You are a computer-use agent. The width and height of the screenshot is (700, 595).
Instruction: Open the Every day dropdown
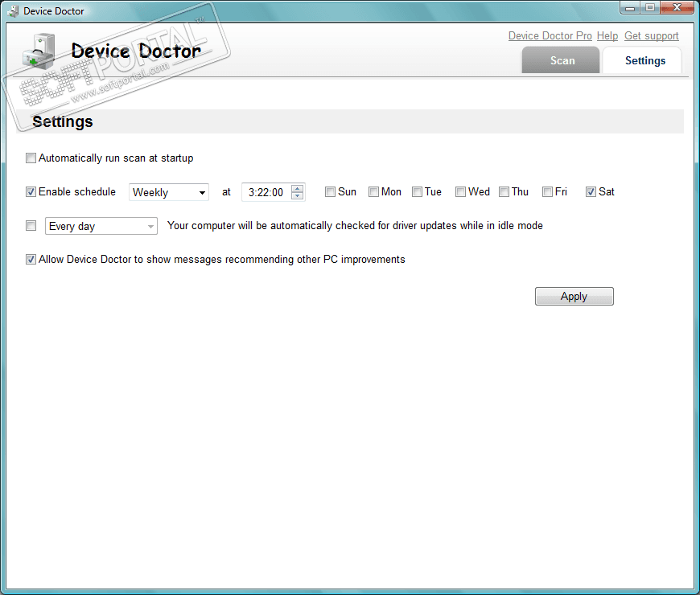coord(101,226)
